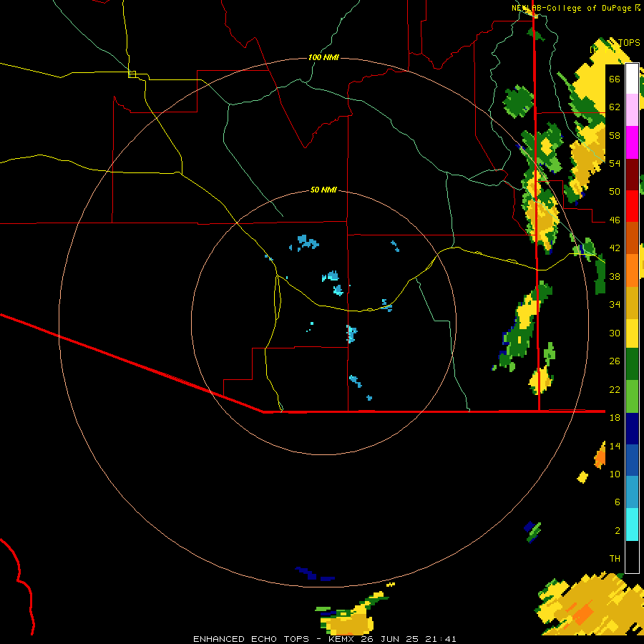Click the legend value "34"
The height and width of the screenshot is (644, 644).
615,305
